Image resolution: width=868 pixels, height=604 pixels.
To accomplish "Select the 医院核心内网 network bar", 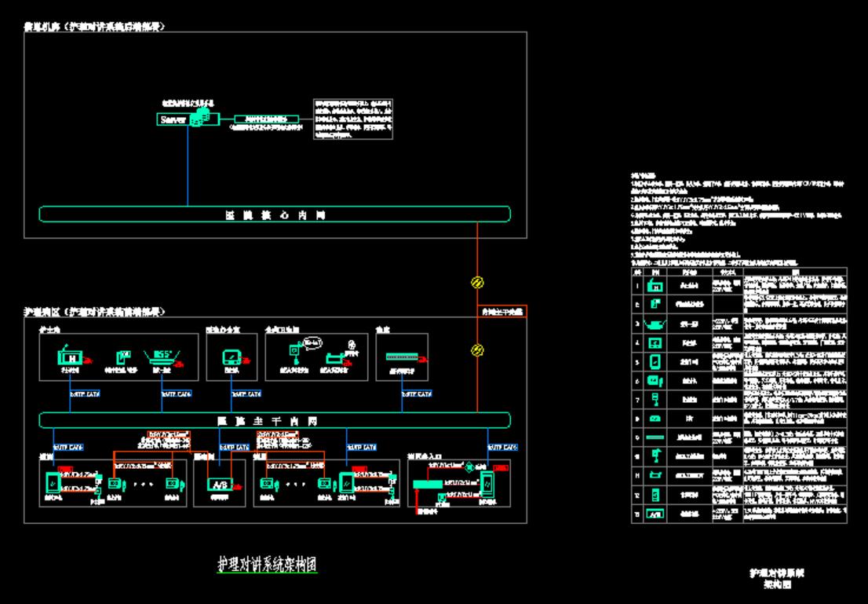I will tap(275, 214).
